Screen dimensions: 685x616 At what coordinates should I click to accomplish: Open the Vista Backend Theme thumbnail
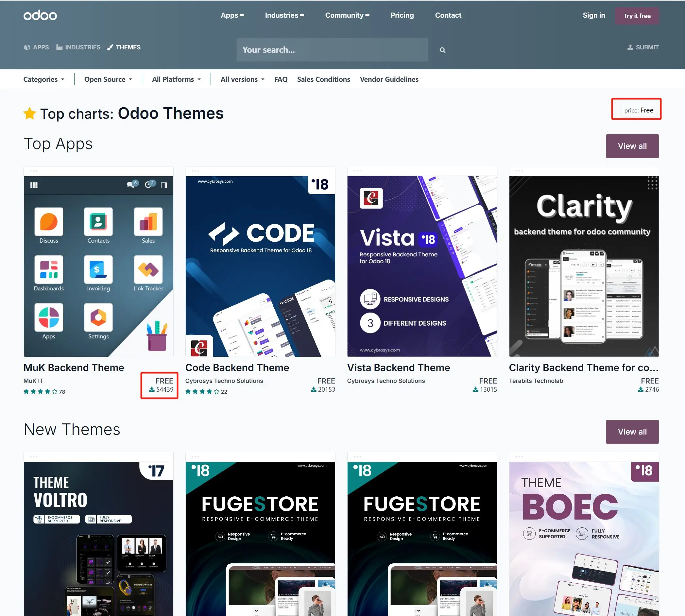(x=422, y=266)
